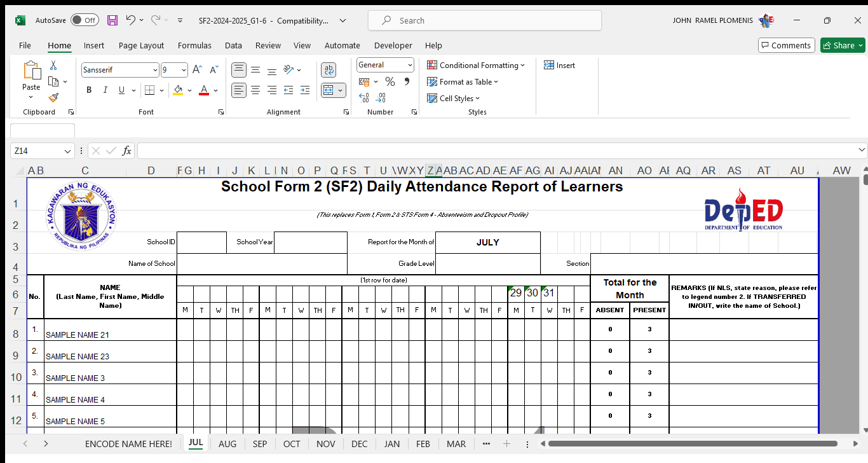Open the Formulas ribbon tab

pos(194,45)
